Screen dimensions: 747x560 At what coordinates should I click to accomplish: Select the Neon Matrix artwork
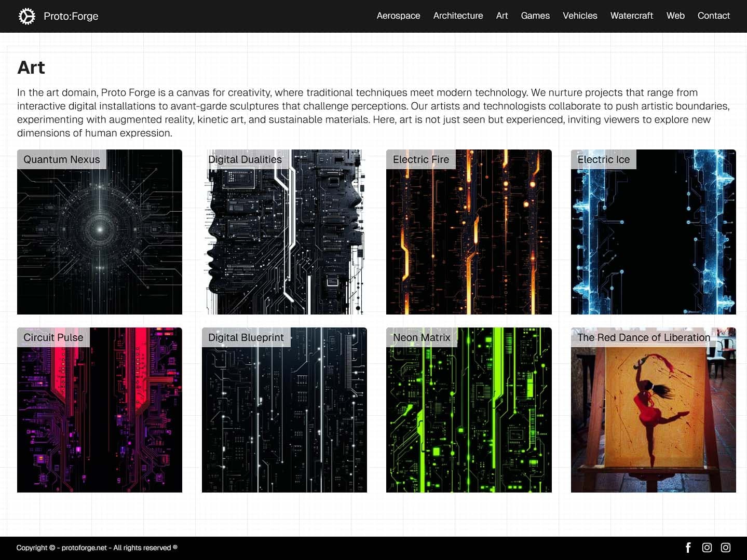[469, 410]
